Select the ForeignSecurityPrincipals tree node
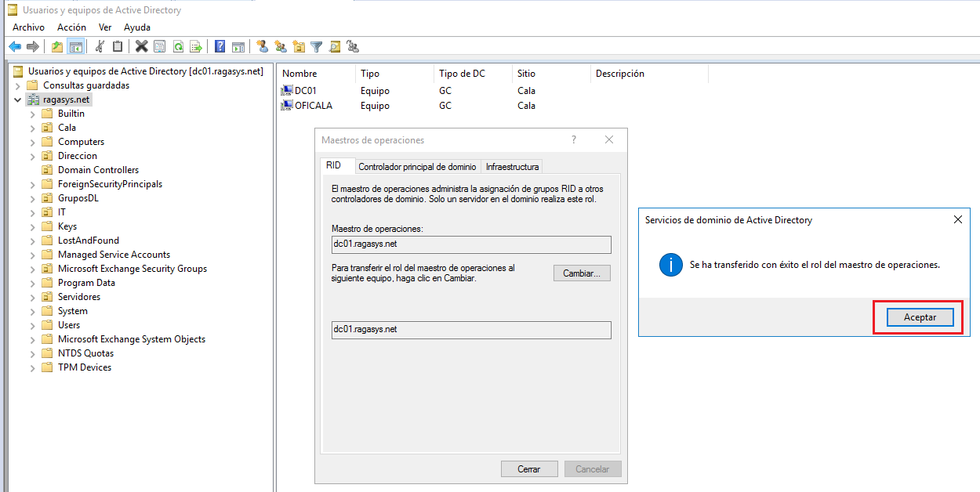 [110, 184]
